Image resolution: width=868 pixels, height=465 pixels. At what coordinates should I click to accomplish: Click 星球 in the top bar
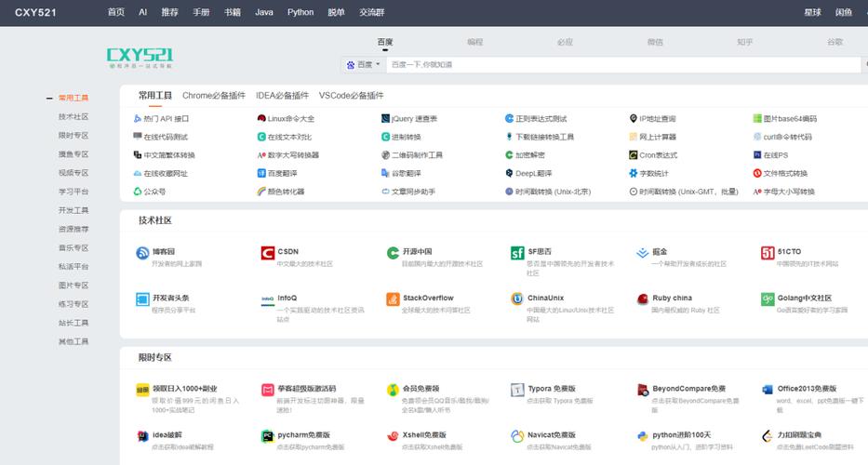[812, 12]
